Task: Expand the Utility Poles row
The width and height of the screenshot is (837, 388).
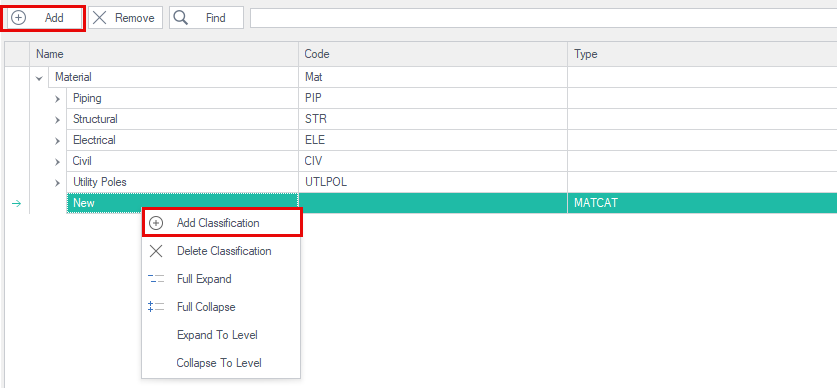Action: point(58,183)
